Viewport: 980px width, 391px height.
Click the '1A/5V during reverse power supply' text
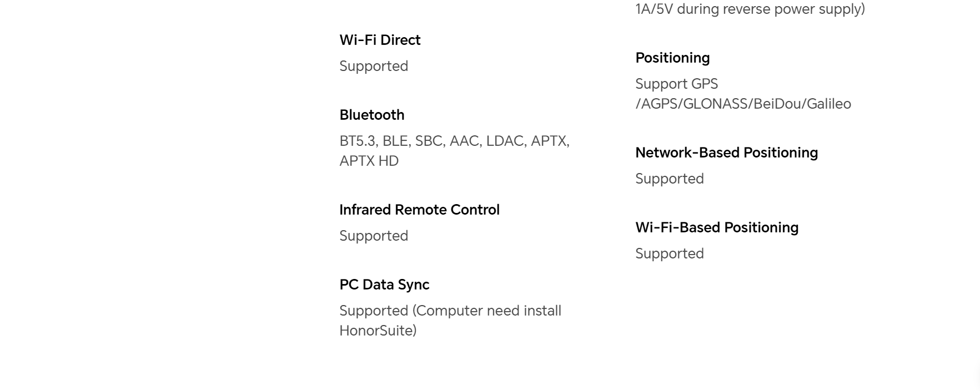point(750,9)
